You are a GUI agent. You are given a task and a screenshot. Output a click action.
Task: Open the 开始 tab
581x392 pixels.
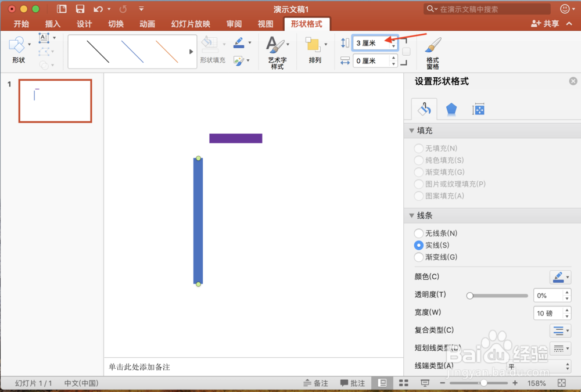pos(21,24)
